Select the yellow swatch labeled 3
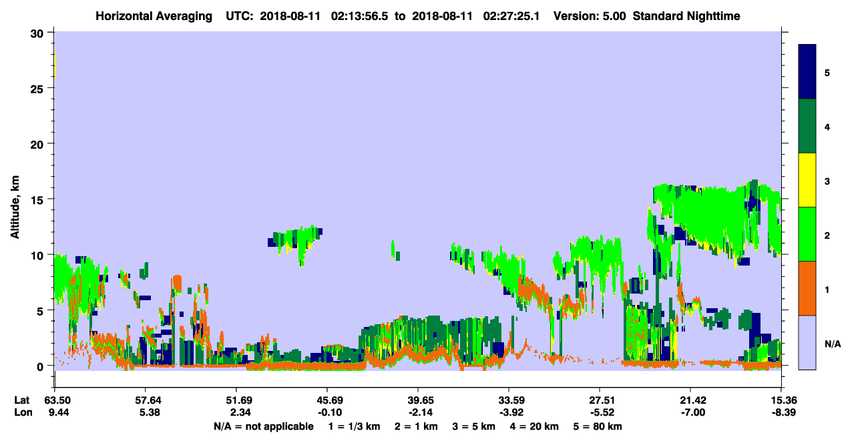 (807, 180)
